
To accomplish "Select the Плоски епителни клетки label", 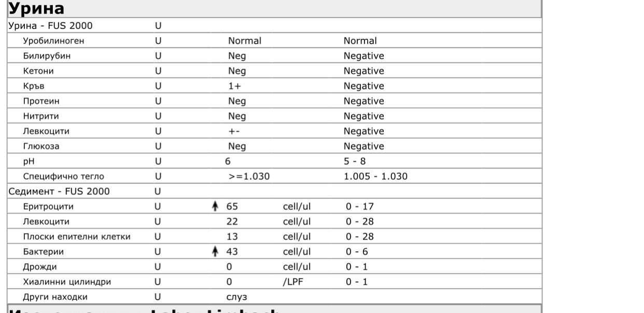I will coord(77,237).
